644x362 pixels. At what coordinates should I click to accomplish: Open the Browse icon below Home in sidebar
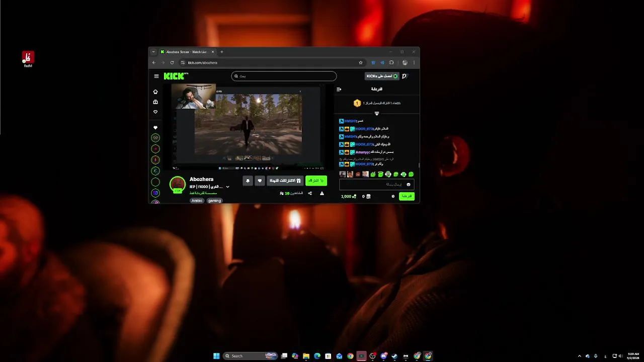point(155,102)
